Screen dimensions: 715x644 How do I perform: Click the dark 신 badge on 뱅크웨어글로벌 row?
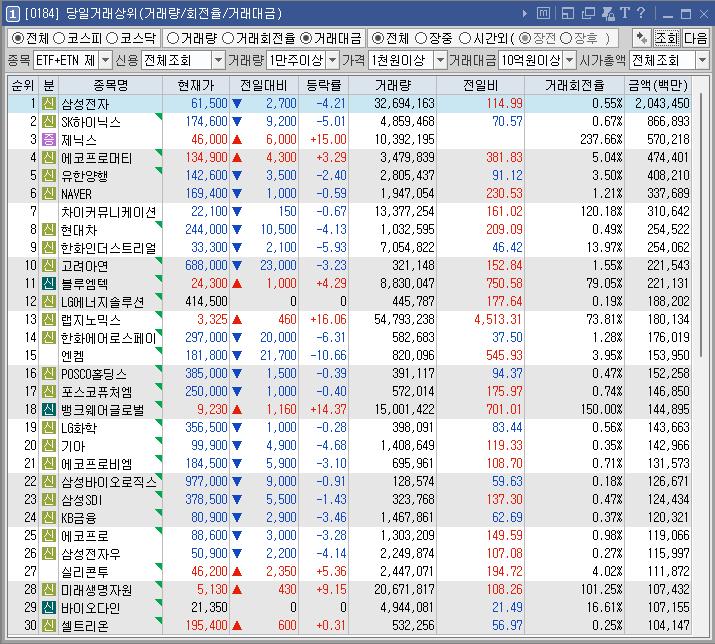pyautogui.click(x=49, y=410)
